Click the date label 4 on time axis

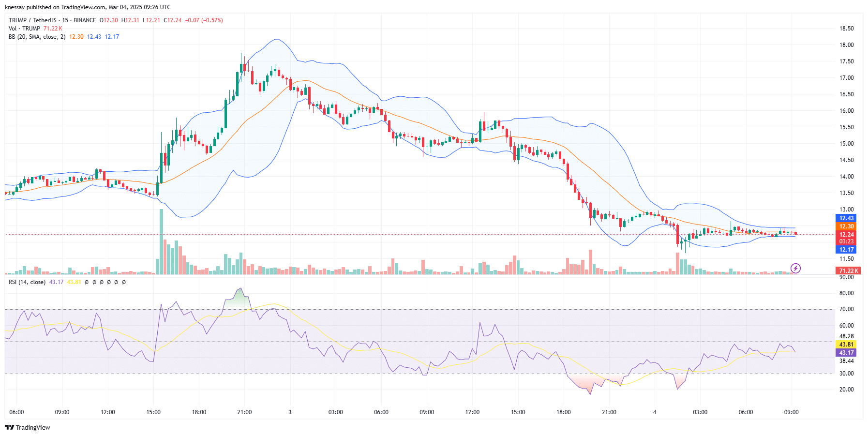click(x=655, y=412)
